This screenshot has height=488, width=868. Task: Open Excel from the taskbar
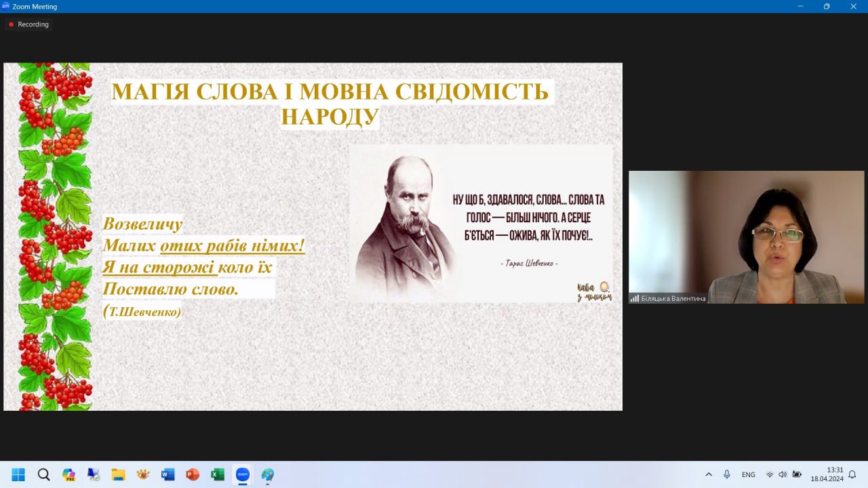click(x=217, y=474)
